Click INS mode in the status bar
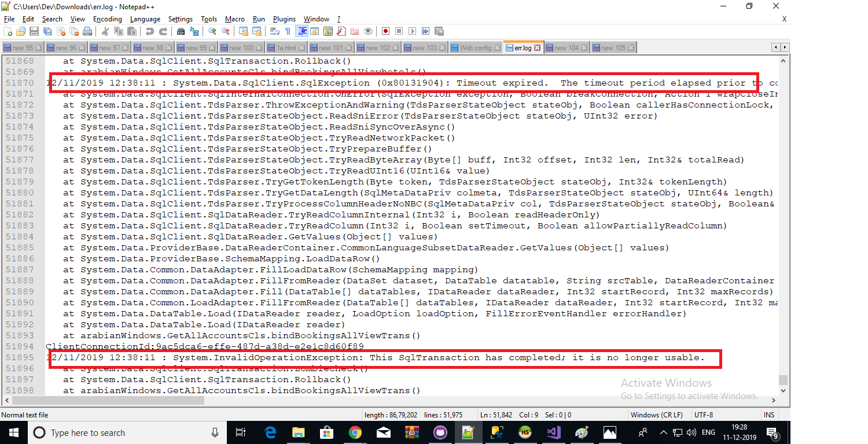Viewport: 868px width, 444px height. (768, 415)
